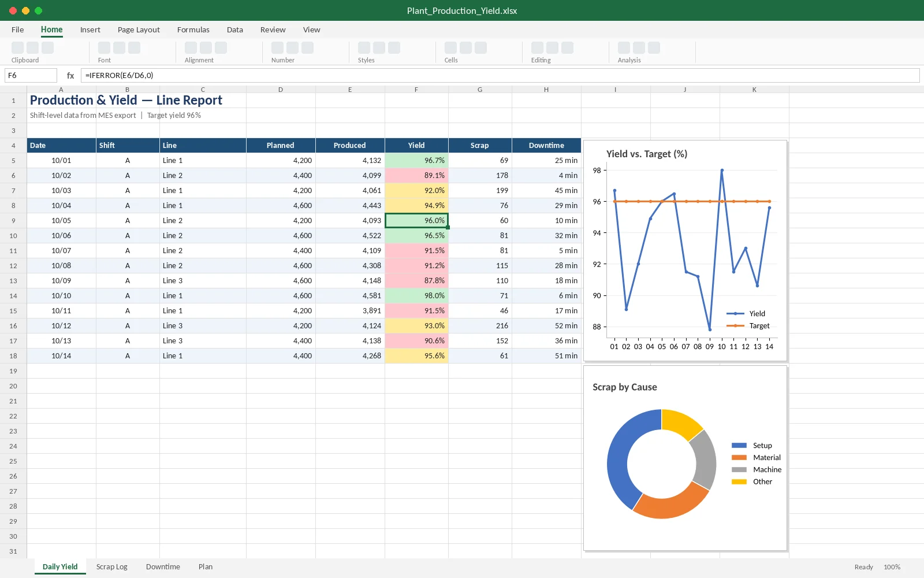Select row 9 header
The width and height of the screenshot is (924, 578).
(x=13, y=221)
